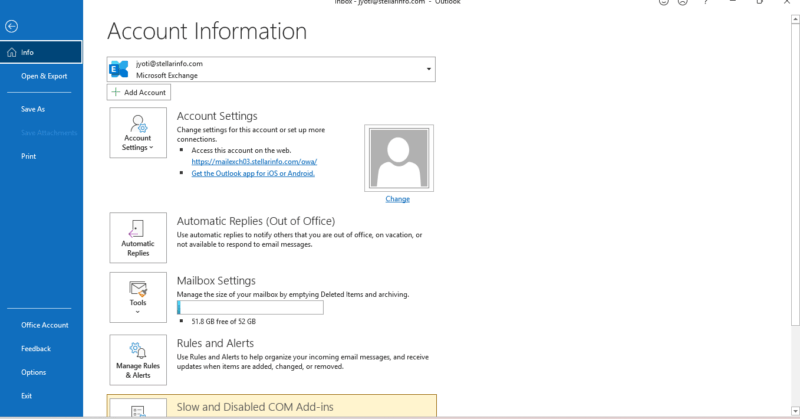The height and width of the screenshot is (419, 800).
Task: Click the vertical scrollbar down arrow
Action: (x=795, y=411)
